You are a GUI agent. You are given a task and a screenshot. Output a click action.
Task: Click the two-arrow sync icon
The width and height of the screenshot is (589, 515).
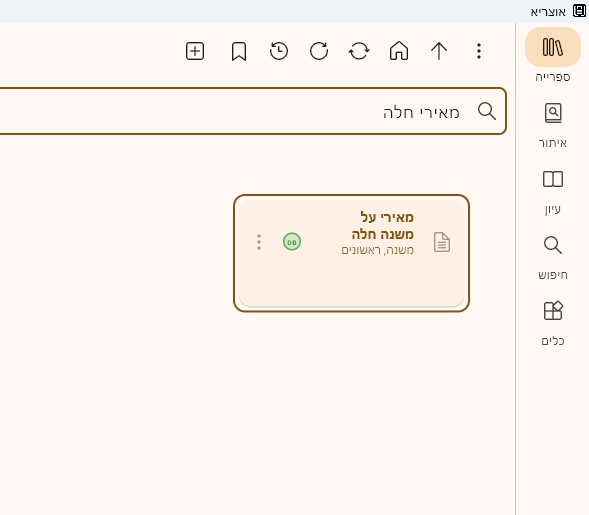[359, 51]
